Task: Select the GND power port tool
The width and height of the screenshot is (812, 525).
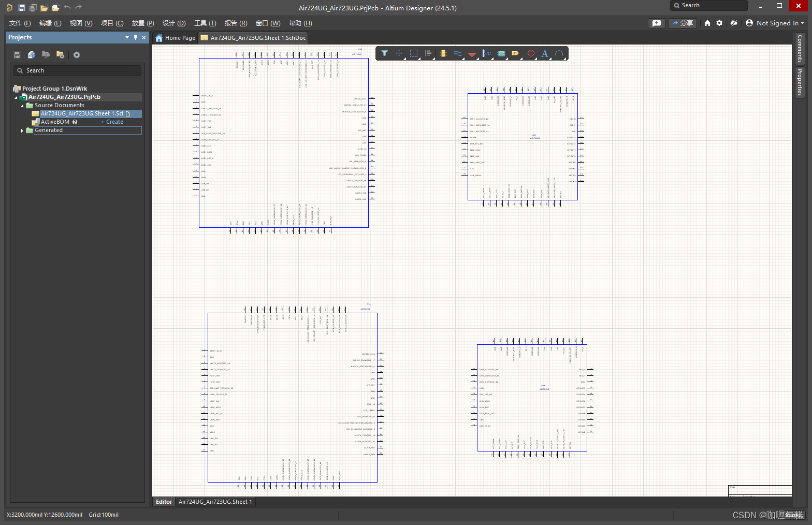Action: click(x=472, y=53)
